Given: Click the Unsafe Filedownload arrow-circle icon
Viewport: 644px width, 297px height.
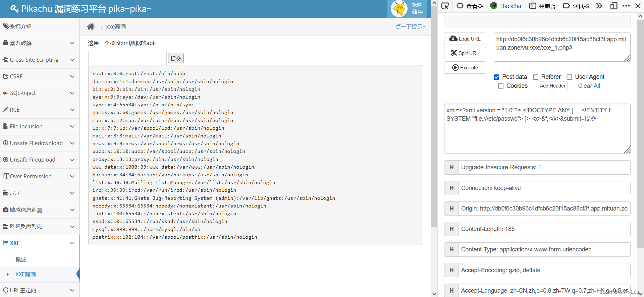Looking at the screenshot, I should [x=5, y=143].
